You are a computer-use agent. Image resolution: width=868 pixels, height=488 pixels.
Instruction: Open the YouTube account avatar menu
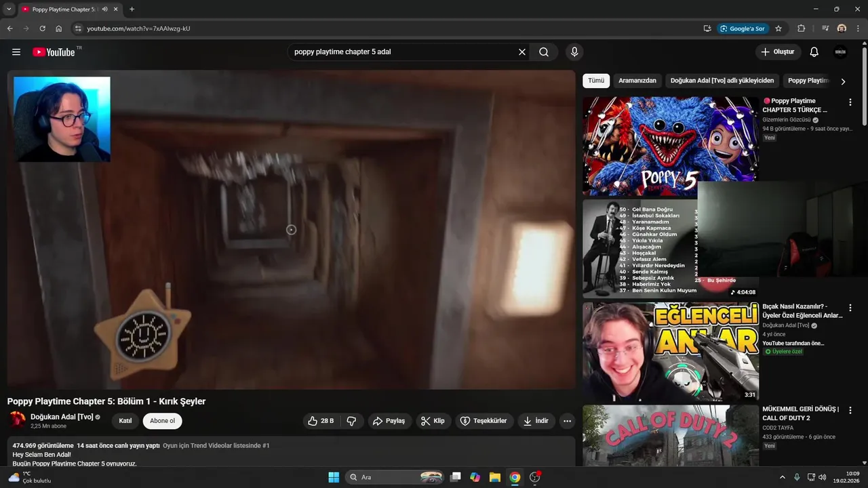[840, 52]
